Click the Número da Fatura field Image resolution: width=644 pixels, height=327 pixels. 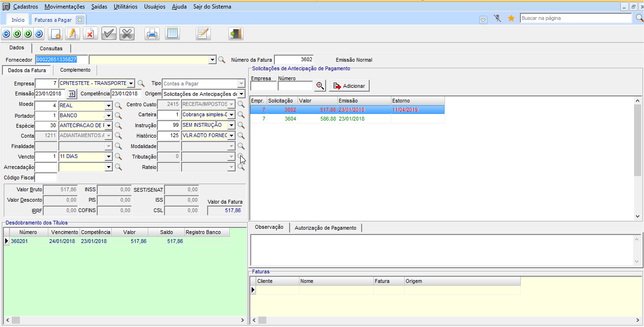294,60
